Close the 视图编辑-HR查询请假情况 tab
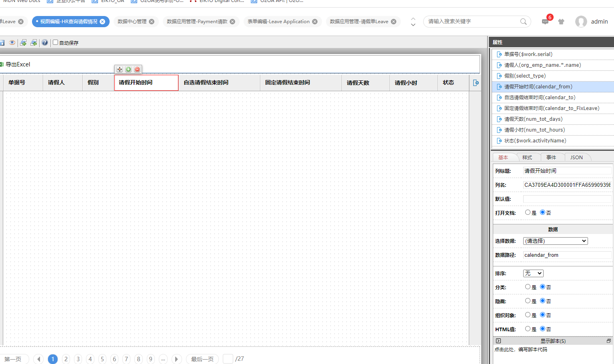 pyautogui.click(x=102, y=22)
